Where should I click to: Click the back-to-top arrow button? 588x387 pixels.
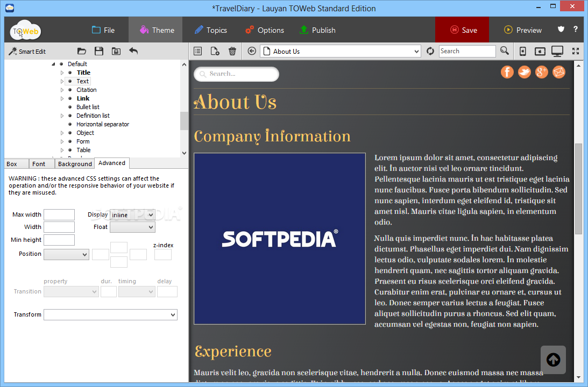pyautogui.click(x=553, y=360)
